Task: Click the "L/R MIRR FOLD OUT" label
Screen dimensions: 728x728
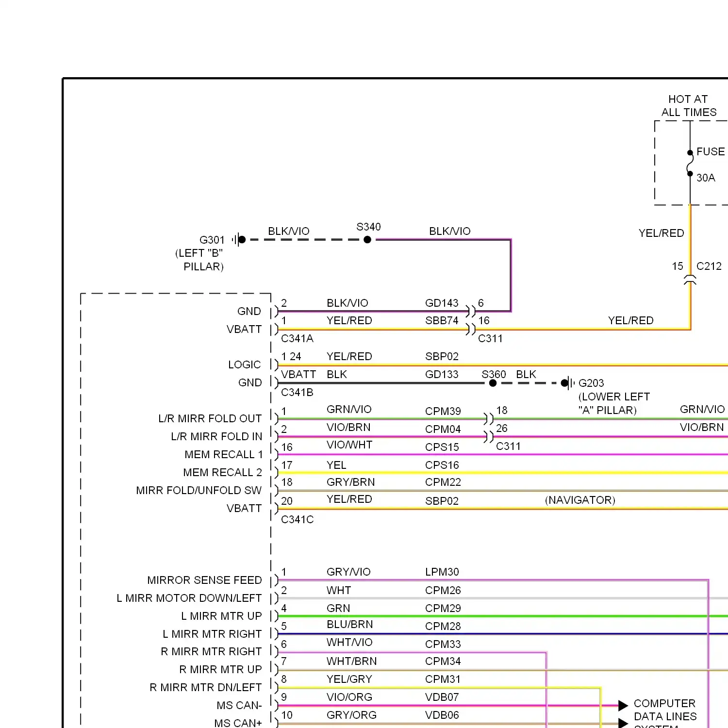Action: click(210, 418)
